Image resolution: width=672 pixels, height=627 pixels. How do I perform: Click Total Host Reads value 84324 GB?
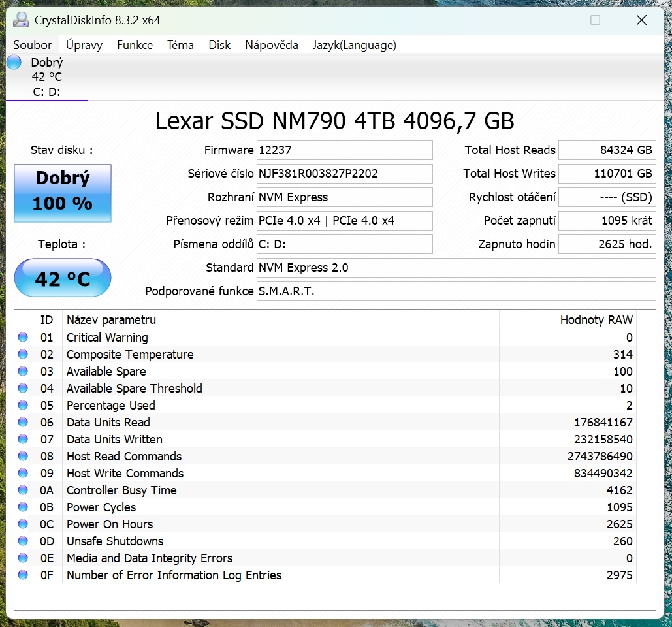click(x=607, y=150)
